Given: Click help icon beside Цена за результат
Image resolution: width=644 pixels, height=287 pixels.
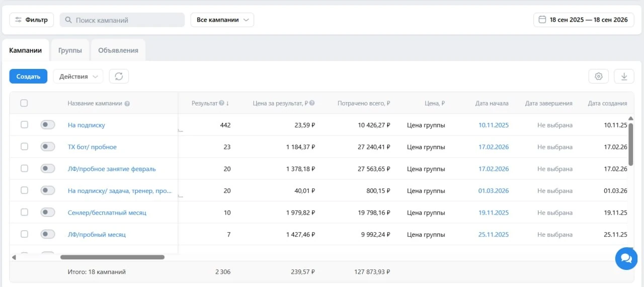Looking at the screenshot, I should click(312, 103).
